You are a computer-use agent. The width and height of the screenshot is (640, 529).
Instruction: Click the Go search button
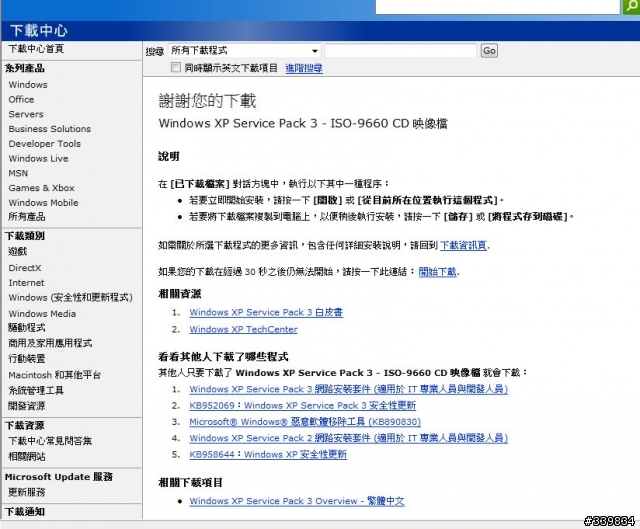click(489, 51)
